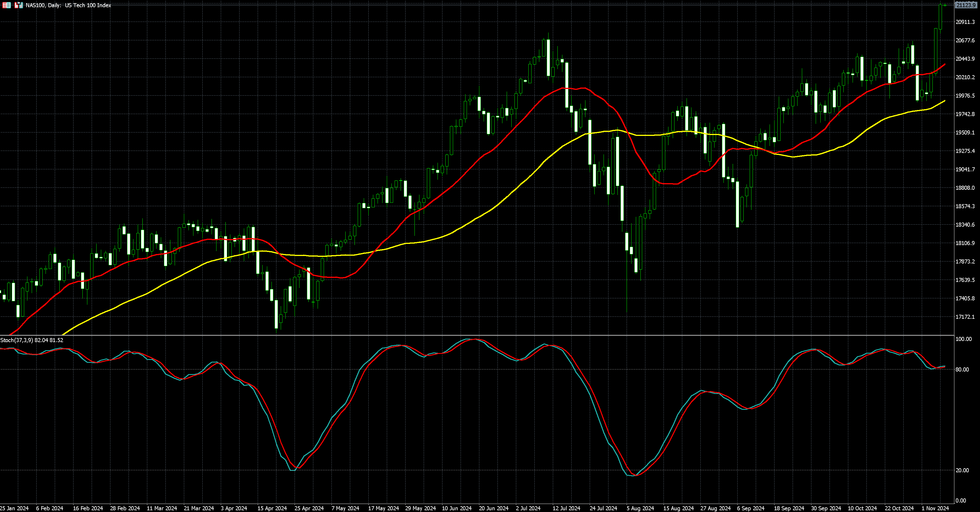Click the 20677.6 price scale level
Image resolution: width=980 pixels, height=512 pixels.
(x=965, y=40)
